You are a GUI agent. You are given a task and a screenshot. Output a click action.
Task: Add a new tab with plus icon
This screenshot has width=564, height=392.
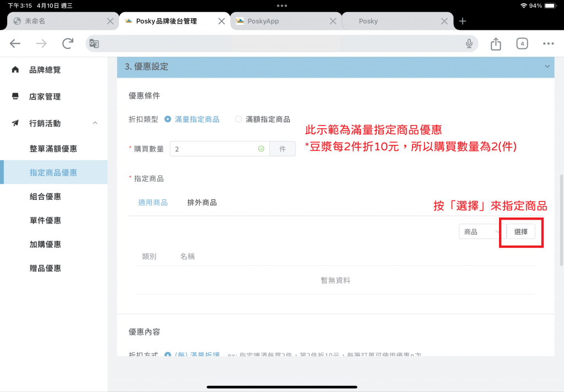[463, 21]
